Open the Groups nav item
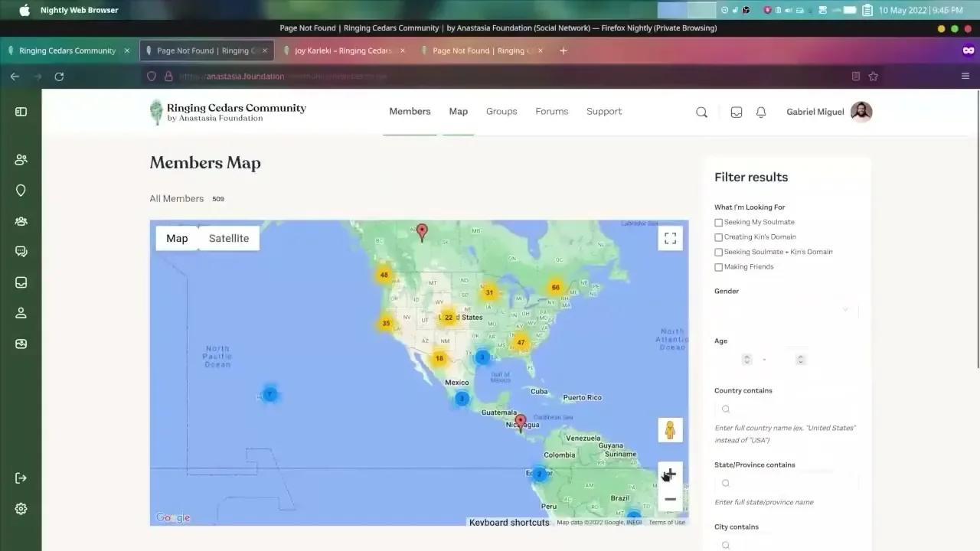 tap(501, 112)
